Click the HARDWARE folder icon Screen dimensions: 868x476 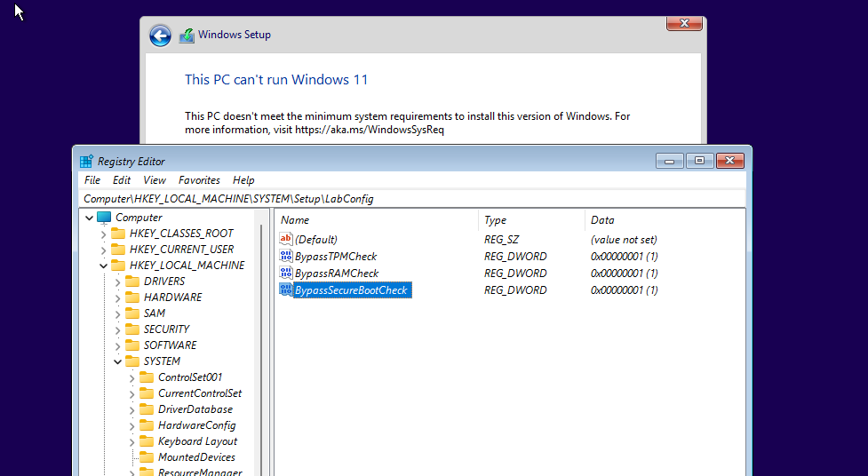[x=132, y=297]
